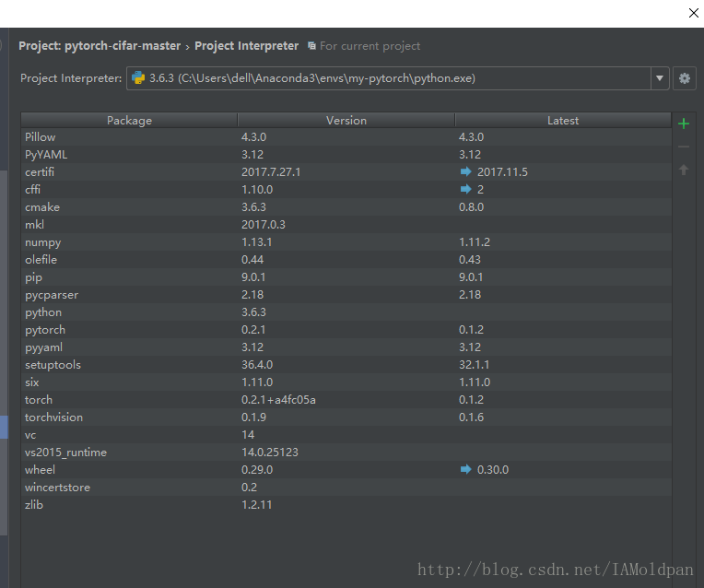The height and width of the screenshot is (588, 704).
Task: Click the Python logo in interpreter field
Action: [x=138, y=78]
